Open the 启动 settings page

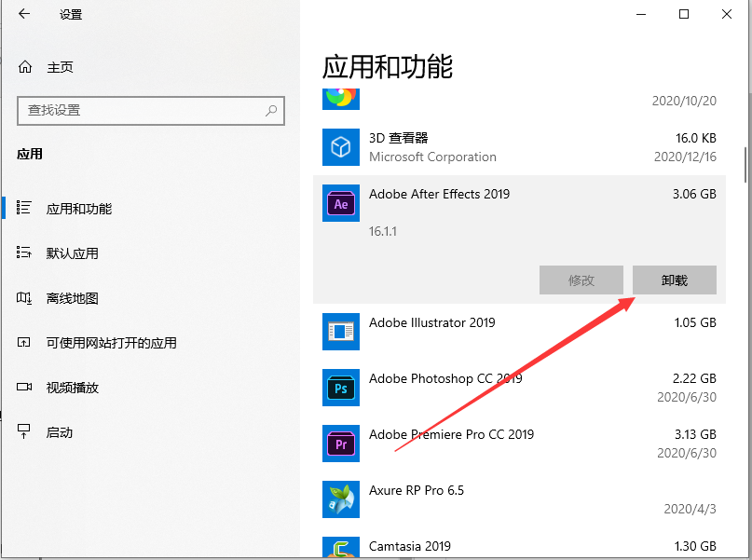60,432
